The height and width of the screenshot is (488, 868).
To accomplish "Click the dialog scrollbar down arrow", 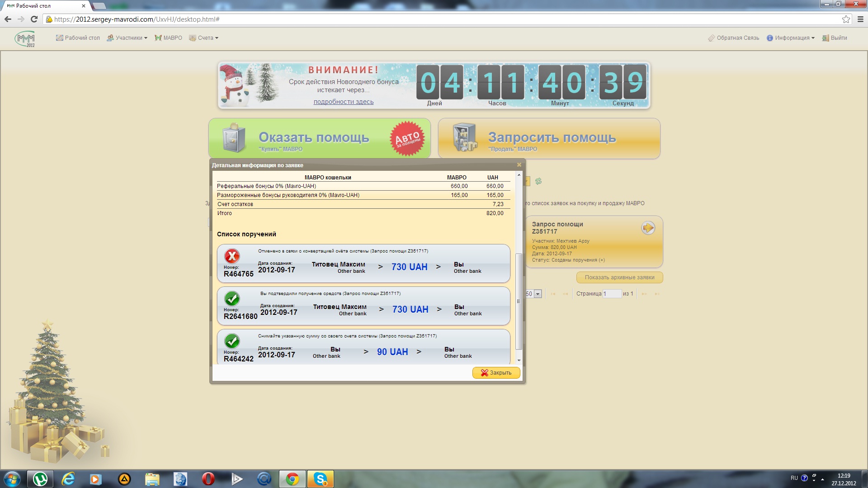I will (x=519, y=360).
